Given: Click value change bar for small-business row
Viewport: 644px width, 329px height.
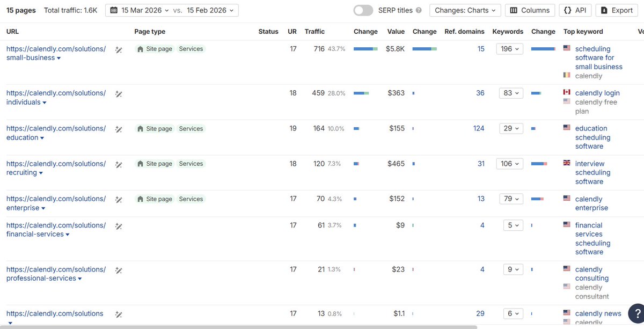Looking at the screenshot, I should coord(425,49).
